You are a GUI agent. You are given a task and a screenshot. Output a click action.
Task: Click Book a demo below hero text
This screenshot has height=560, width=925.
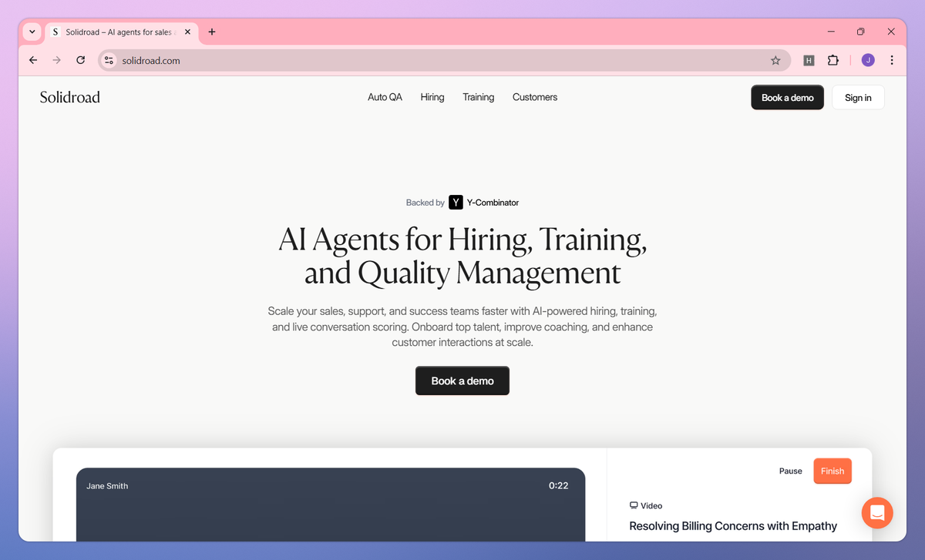pyautogui.click(x=462, y=381)
